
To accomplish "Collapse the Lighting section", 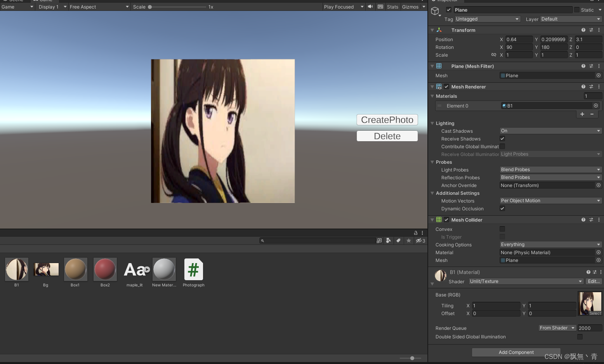I will tap(432, 123).
